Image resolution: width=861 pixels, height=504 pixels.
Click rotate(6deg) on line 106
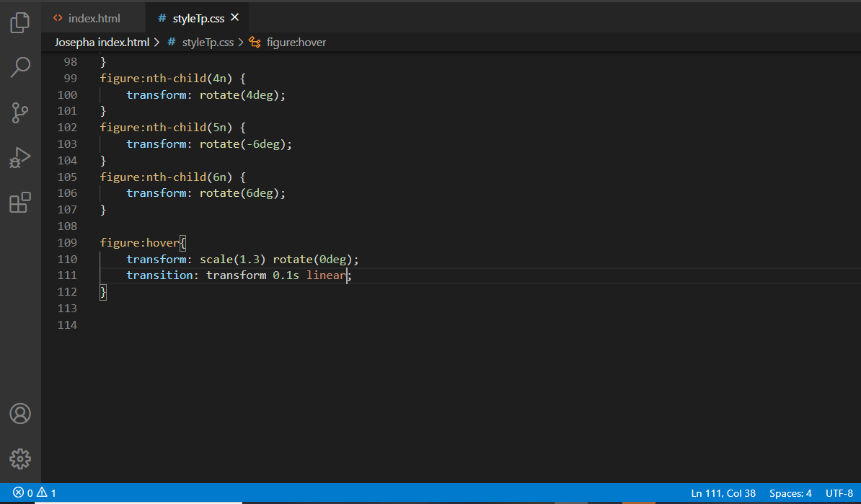239,193
